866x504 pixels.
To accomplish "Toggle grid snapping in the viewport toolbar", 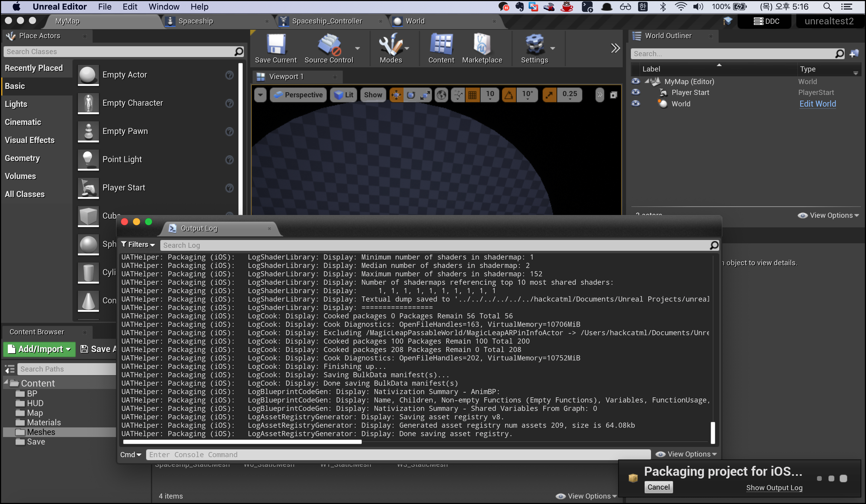I will [472, 95].
